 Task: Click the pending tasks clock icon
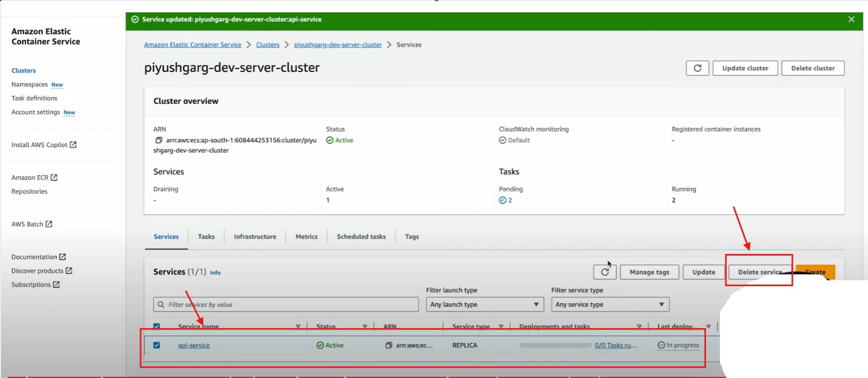coord(503,200)
